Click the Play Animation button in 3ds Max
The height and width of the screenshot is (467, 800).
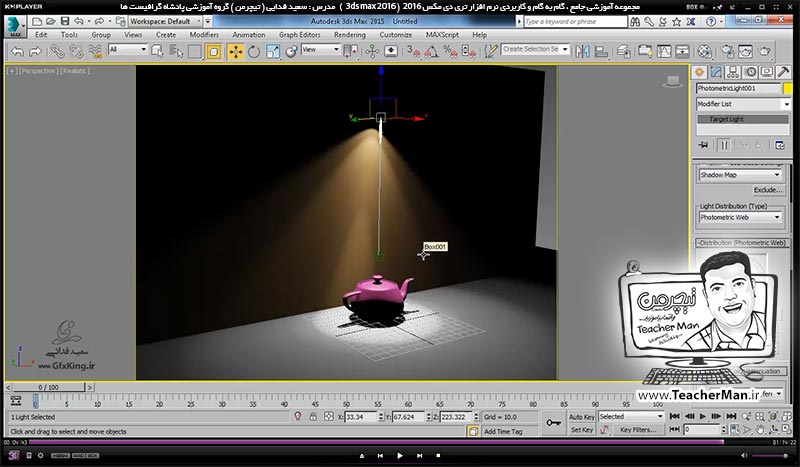(703, 416)
